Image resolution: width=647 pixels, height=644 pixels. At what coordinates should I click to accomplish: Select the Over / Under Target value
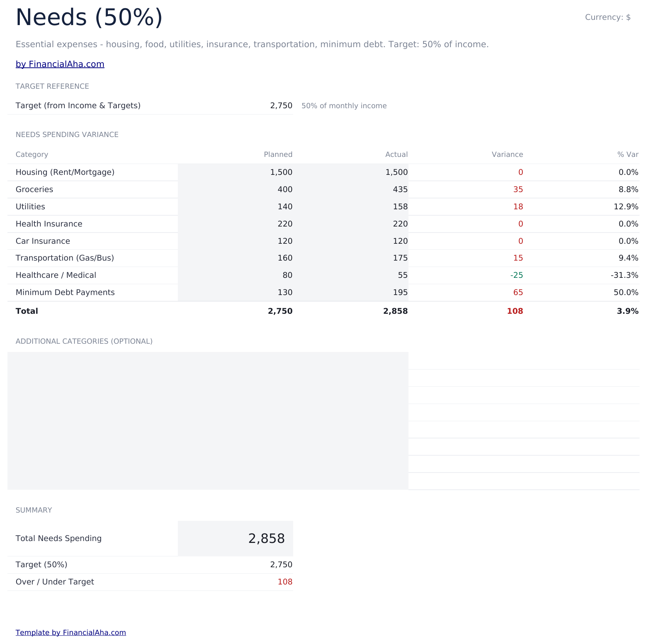(285, 582)
